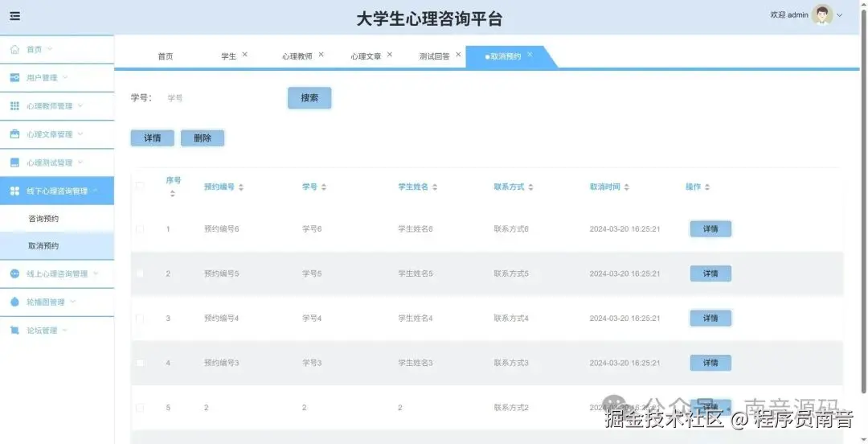Screen dimensions: 868x444
Task: Check the row 3 预约编号4 checkbox
Action: point(140,319)
